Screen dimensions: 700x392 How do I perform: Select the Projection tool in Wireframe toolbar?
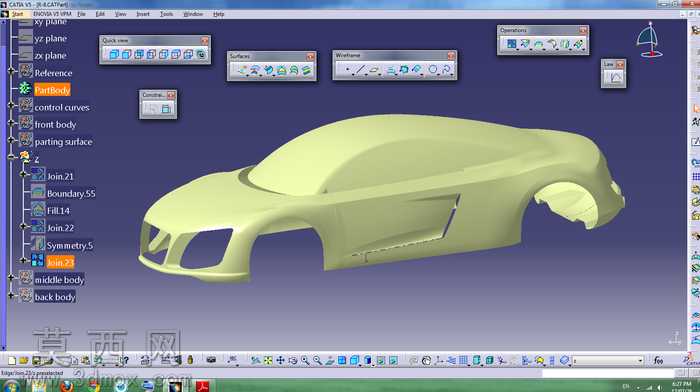pyautogui.click(x=390, y=69)
